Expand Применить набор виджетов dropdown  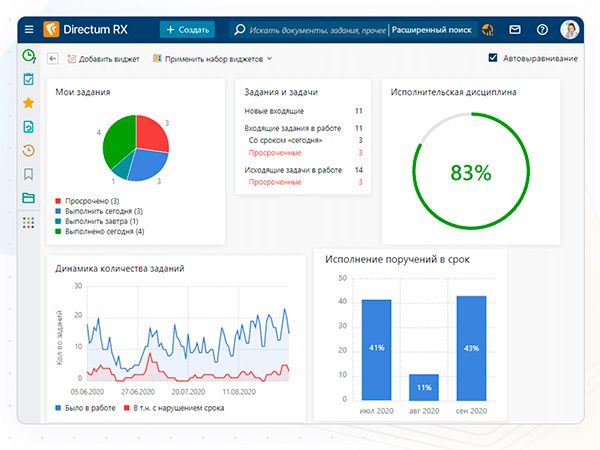coord(212,59)
